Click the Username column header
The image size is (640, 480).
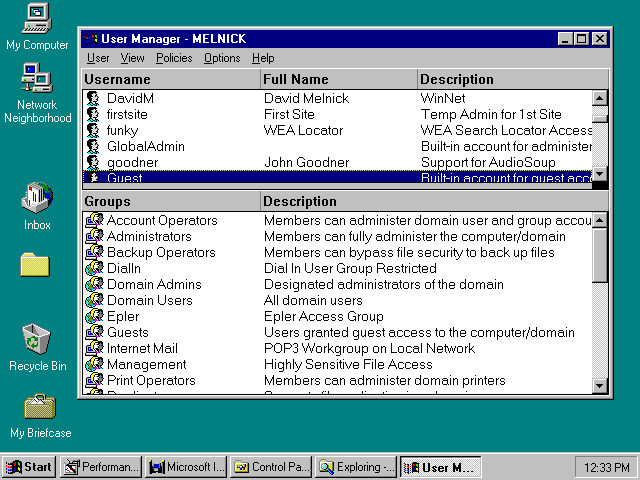(x=171, y=79)
